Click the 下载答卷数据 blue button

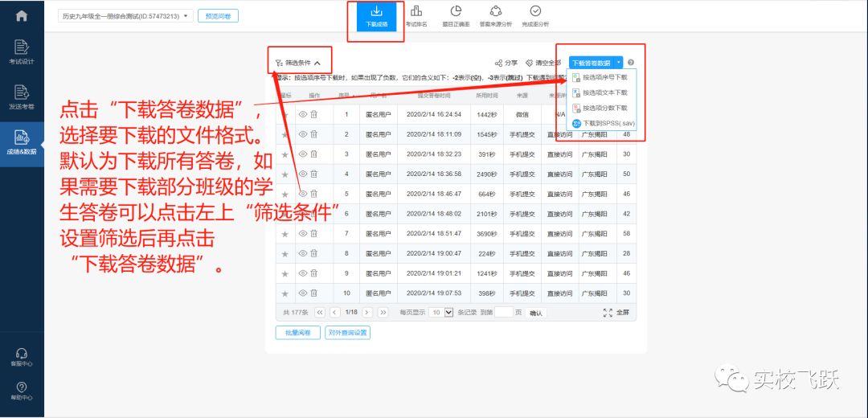click(x=592, y=64)
